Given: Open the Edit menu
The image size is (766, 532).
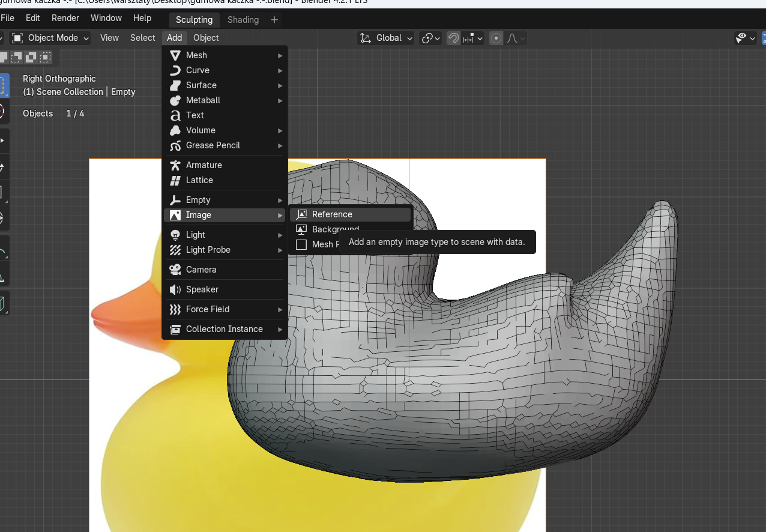Looking at the screenshot, I should 33,18.
